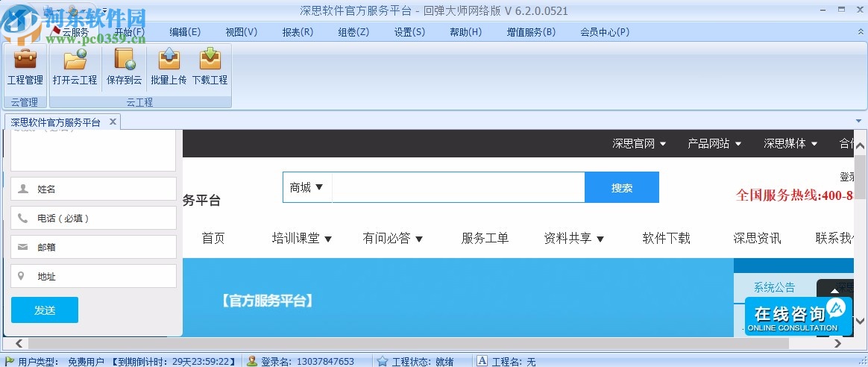Open the 编辑(E) menu
Screen dimensions: 868x367
pos(185,32)
